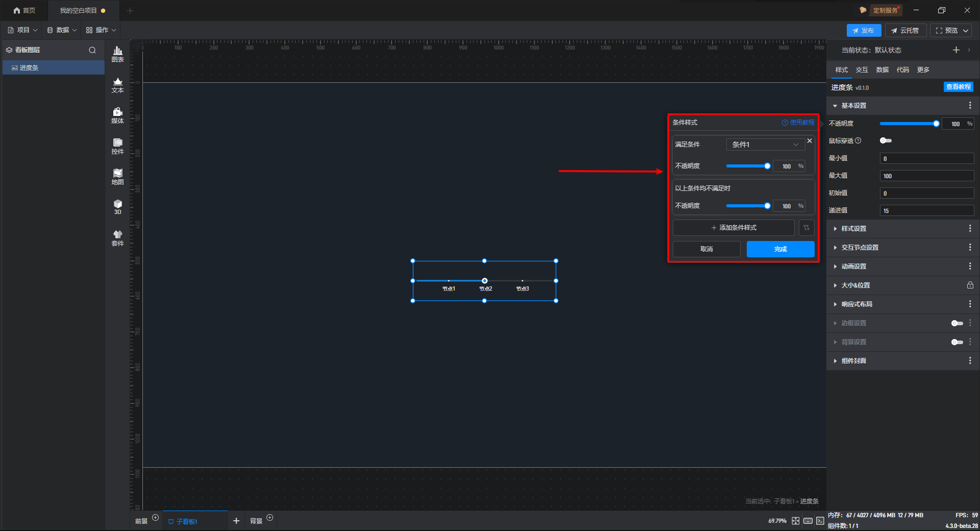Click the 基本设置 不透明度 slider handle
Screen dimensions: 980x531
(936, 124)
